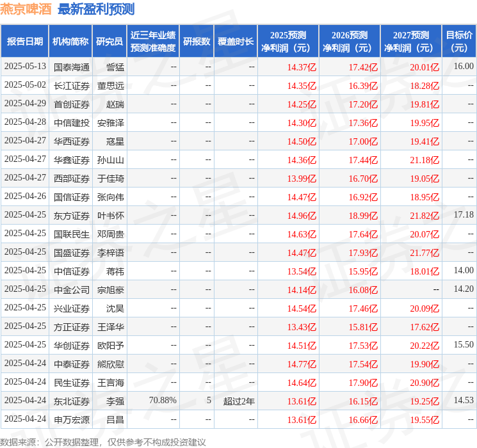
Task: Select the 华西证券 institution cell
Action: 72,141
